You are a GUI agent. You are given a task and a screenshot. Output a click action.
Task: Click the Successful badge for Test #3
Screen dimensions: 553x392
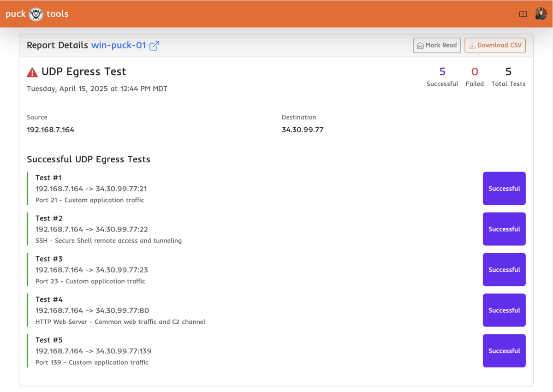click(x=504, y=270)
